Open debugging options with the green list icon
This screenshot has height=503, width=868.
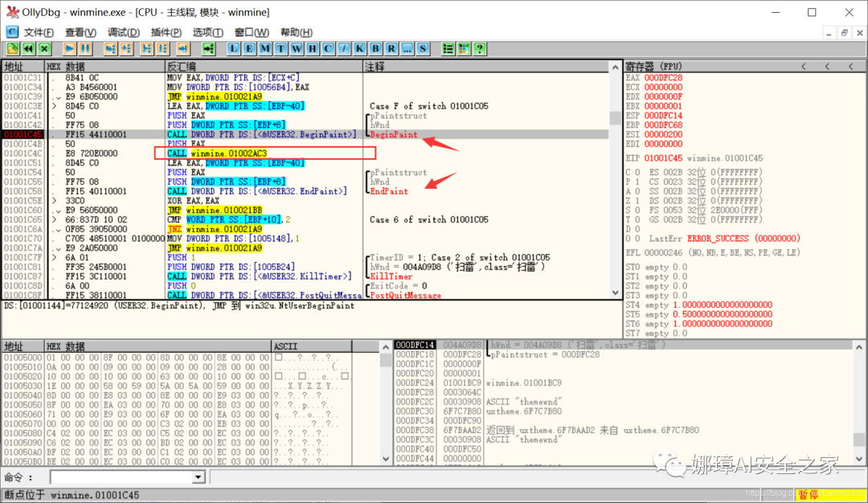448,49
